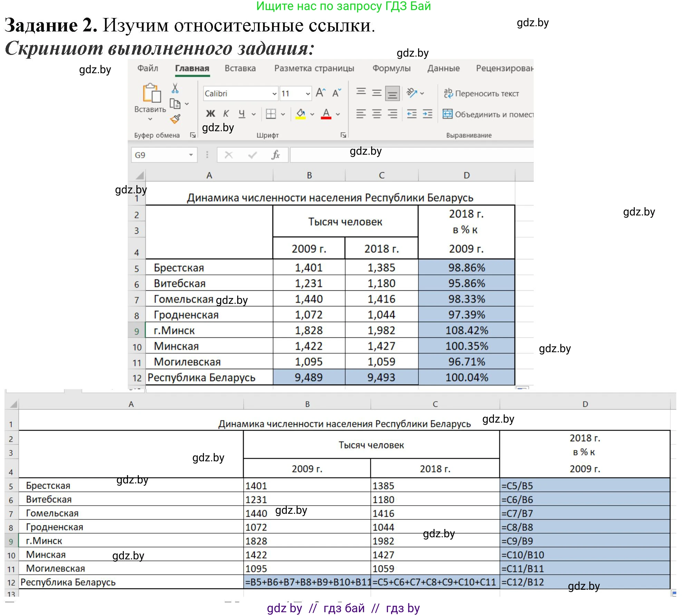Click the Copy icon in clipboard group

[175, 104]
